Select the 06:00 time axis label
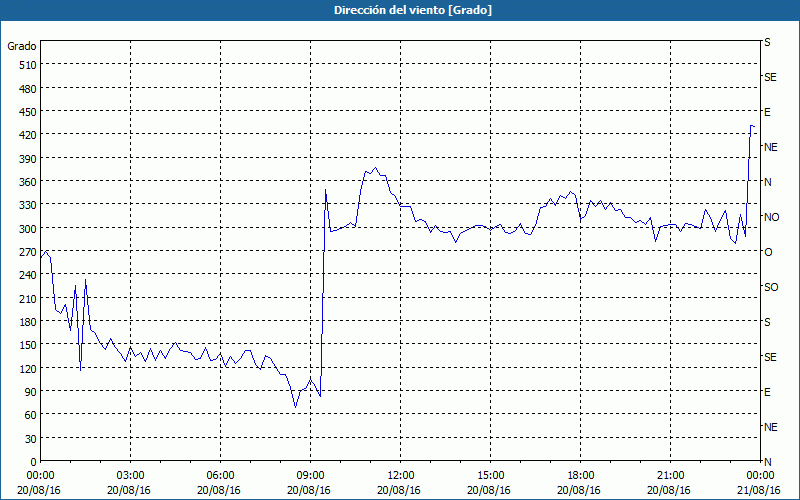Image resolution: width=800 pixels, height=500 pixels. pyautogui.click(x=220, y=476)
